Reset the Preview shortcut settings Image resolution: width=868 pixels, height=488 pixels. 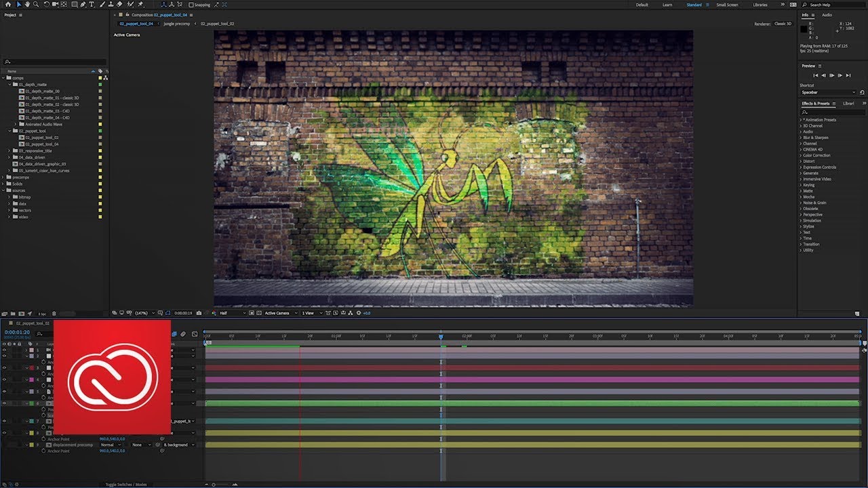(863, 92)
